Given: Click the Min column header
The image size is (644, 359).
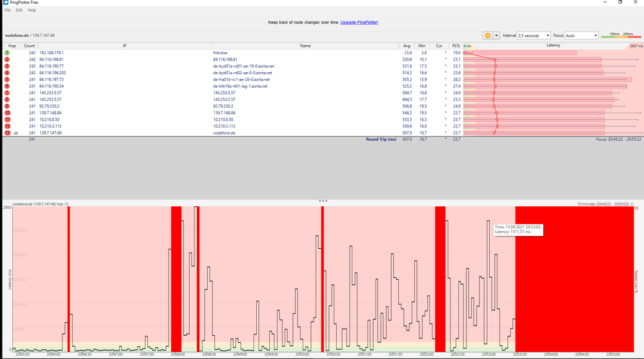Looking at the screenshot, I should click(422, 46).
